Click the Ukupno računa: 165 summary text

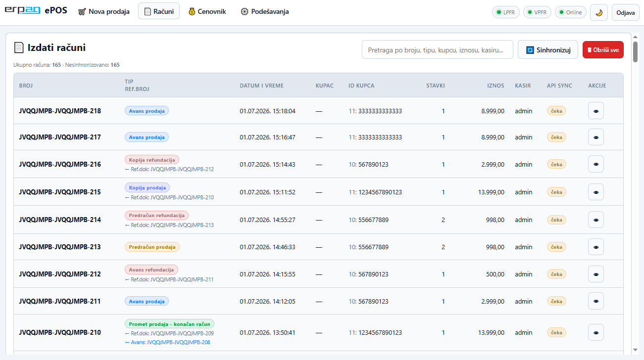coord(37,65)
